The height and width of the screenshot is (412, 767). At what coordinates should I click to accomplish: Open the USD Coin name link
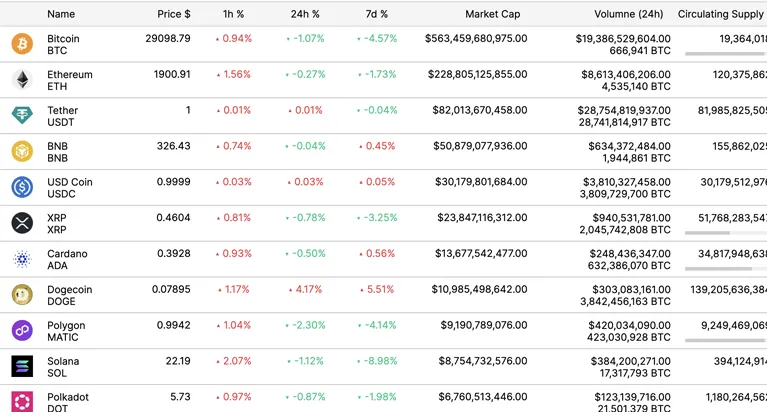69,182
